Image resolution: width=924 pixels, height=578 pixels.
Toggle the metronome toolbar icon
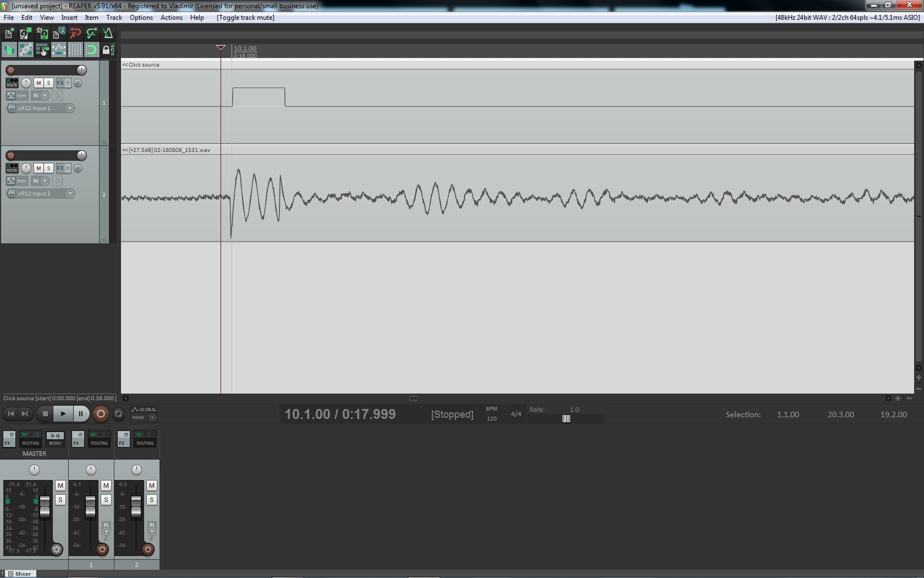point(108,34)
